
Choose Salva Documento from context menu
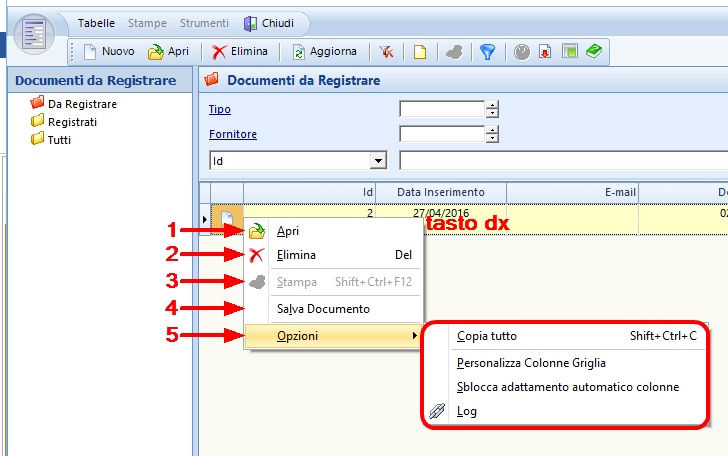tap(323, 309)
